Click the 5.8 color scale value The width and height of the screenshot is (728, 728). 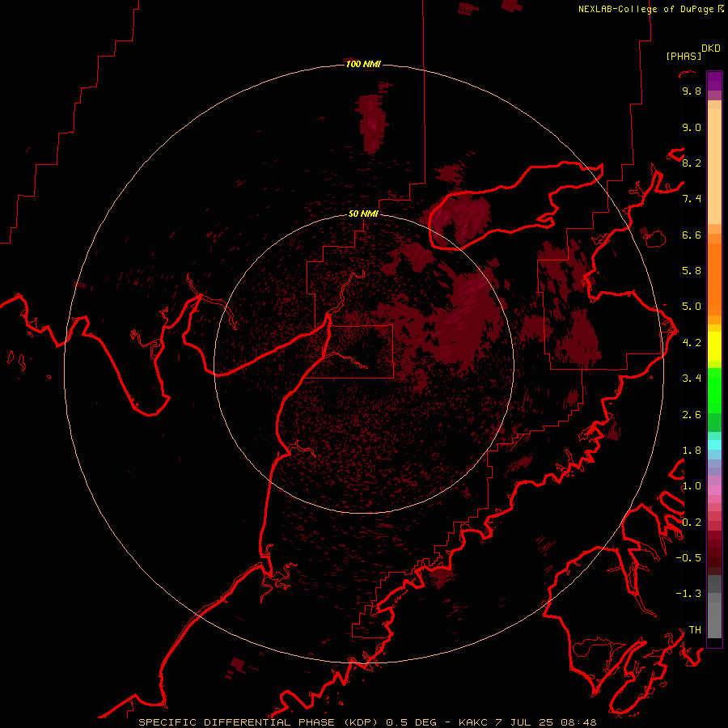[692, 271]
